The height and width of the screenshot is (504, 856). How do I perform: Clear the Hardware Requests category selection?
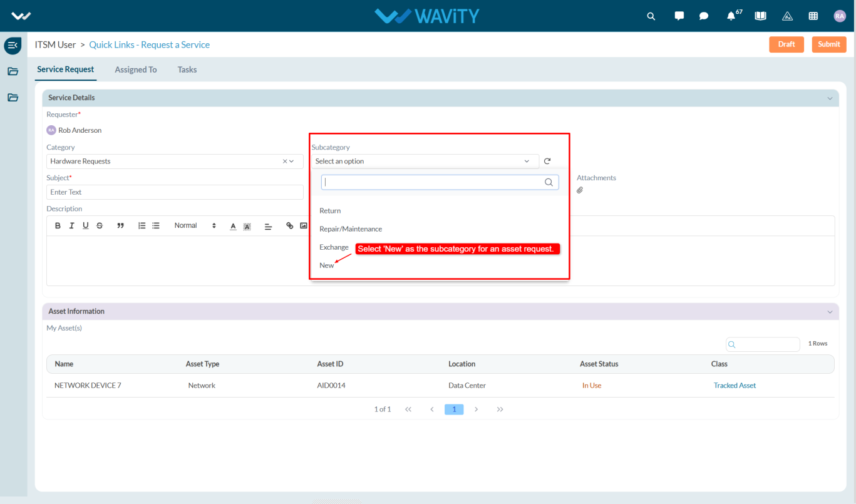(x=284, y=161)
